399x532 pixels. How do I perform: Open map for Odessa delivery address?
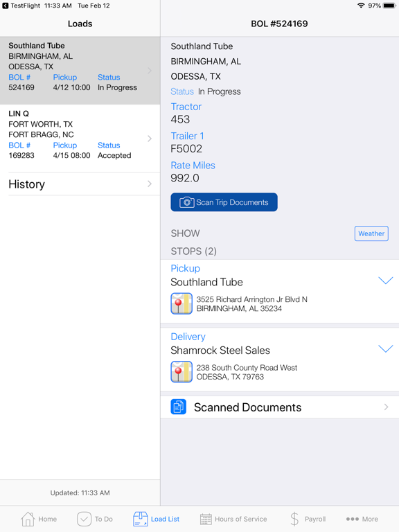(x=181, y=371)
